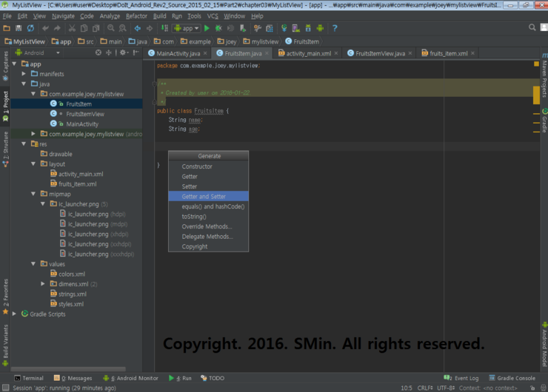Click the Synchronize refresh icon

pos(31,28)
